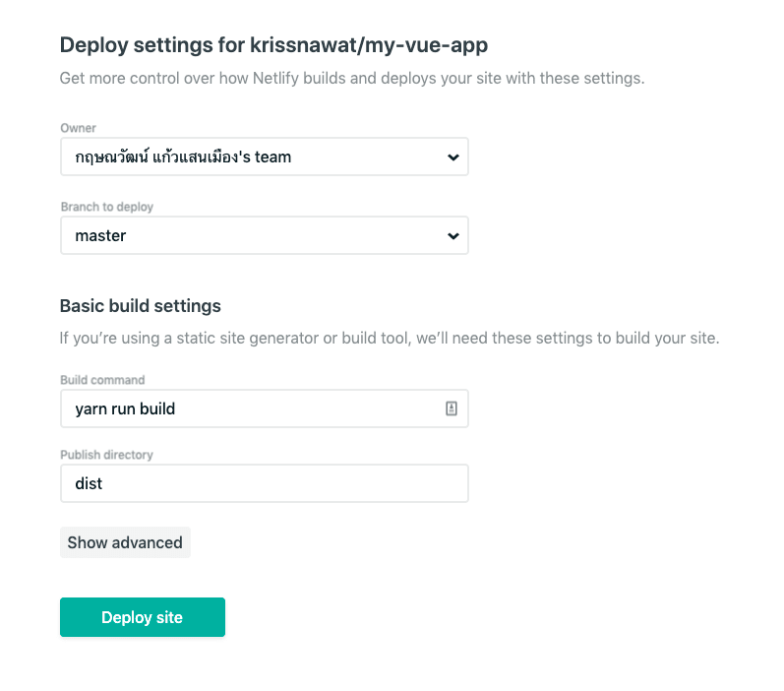Click the Deploy site button
The image size is (784, 691).
143,617
